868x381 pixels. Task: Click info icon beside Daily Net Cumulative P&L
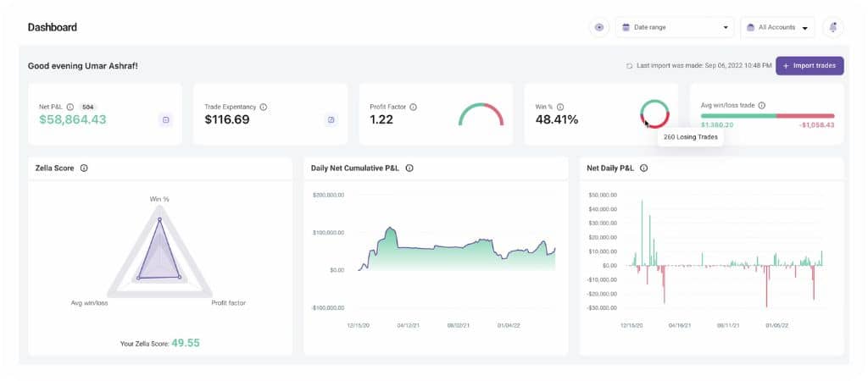coord(409,168)
